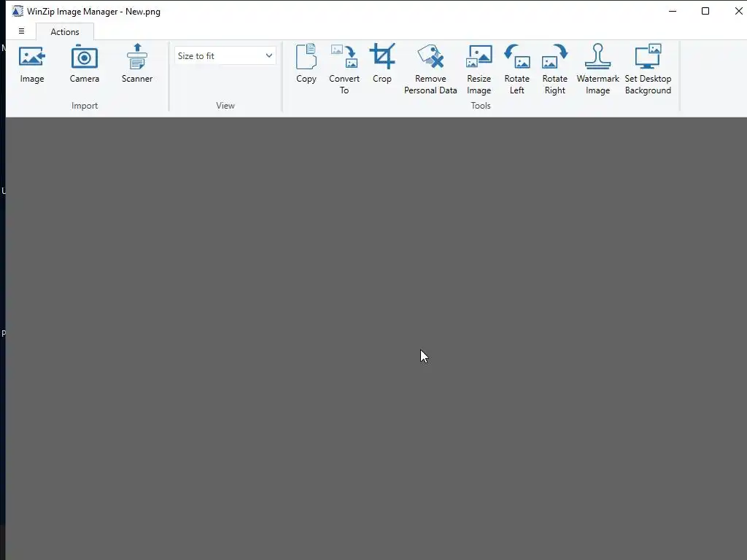Copy the image with the Copy tool

(306, 64)
